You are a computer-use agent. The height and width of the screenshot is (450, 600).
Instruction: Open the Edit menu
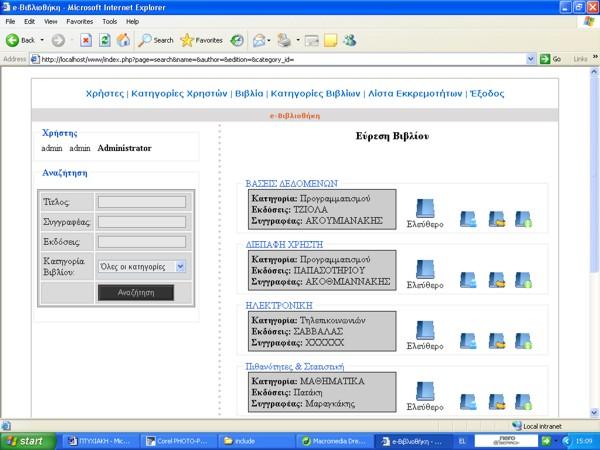point(29,21)
